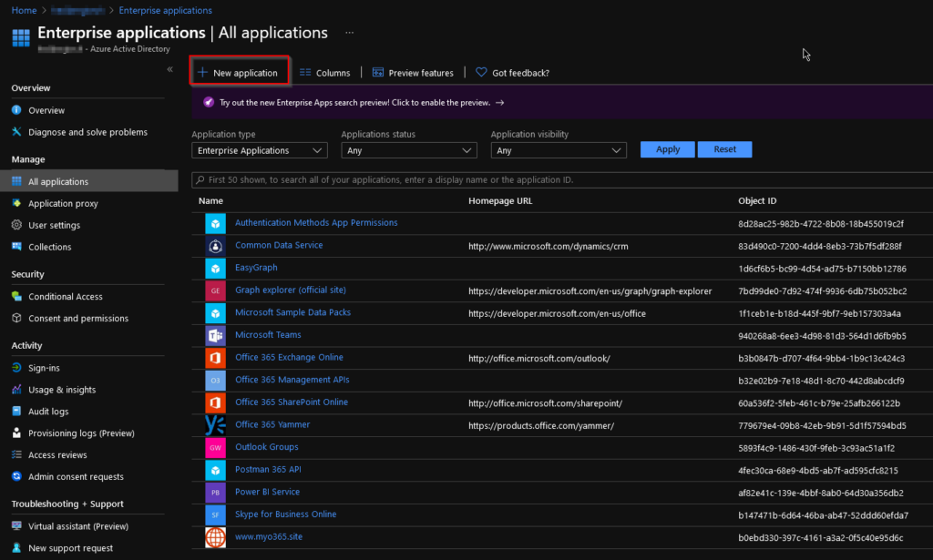933x560 pixels.
Task: Open the Application visibility dropdown
Action: point(559,150)
